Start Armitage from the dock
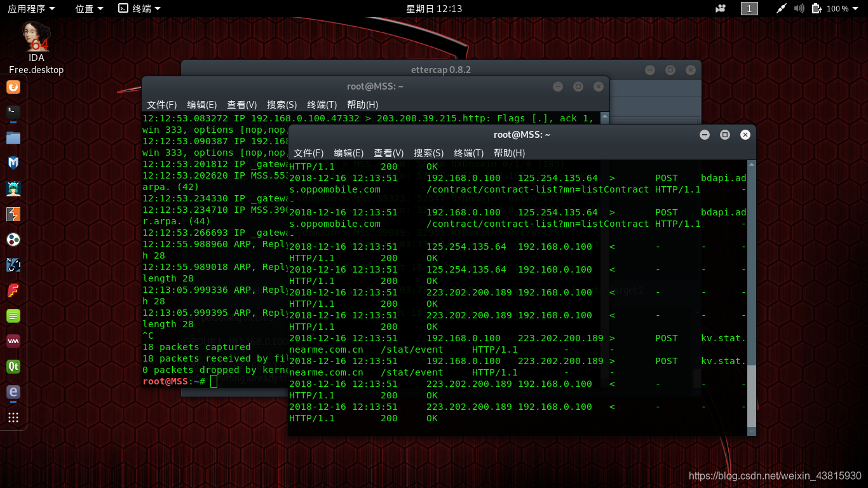 click(13, 189)
